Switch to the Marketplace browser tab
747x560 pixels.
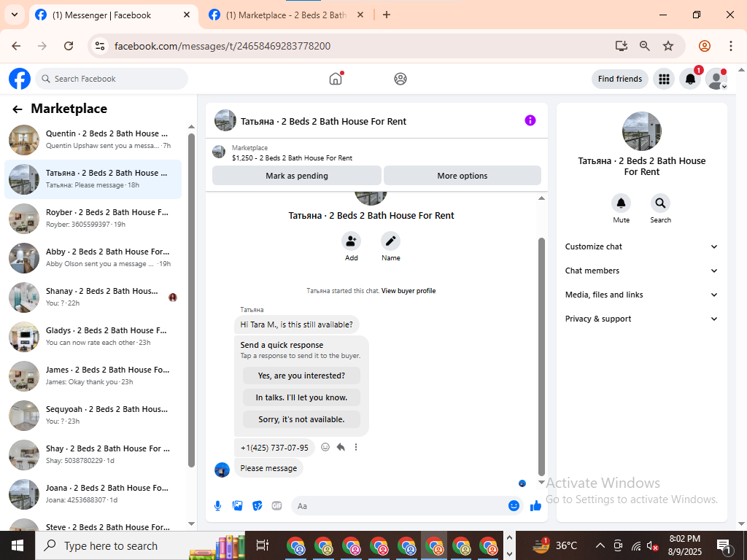click(286, 15)
